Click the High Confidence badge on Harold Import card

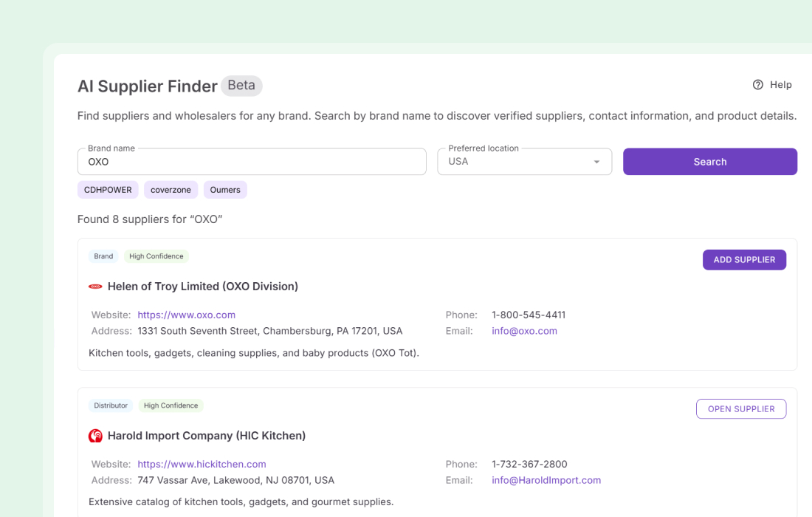171,405
